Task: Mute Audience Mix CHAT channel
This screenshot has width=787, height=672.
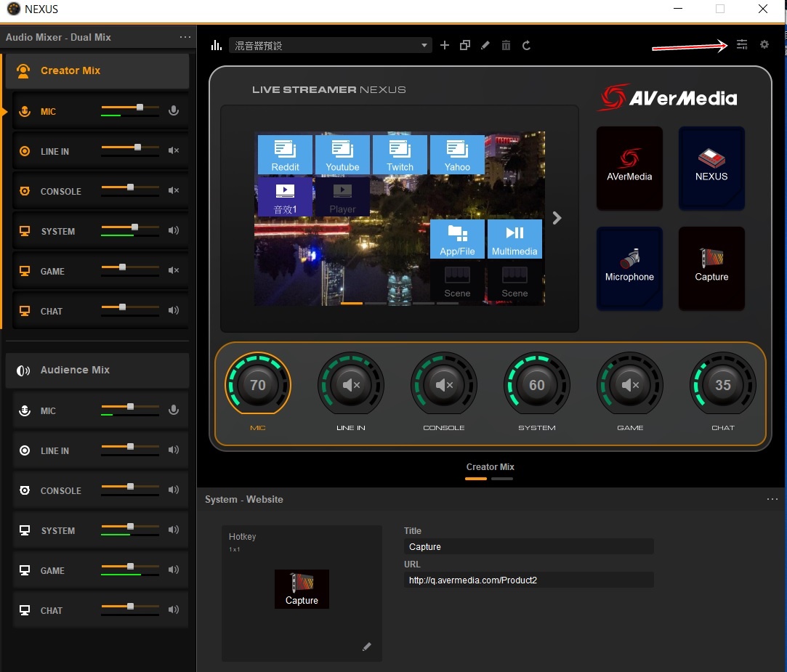Action: pyautogui.click(x=174, y=610)
